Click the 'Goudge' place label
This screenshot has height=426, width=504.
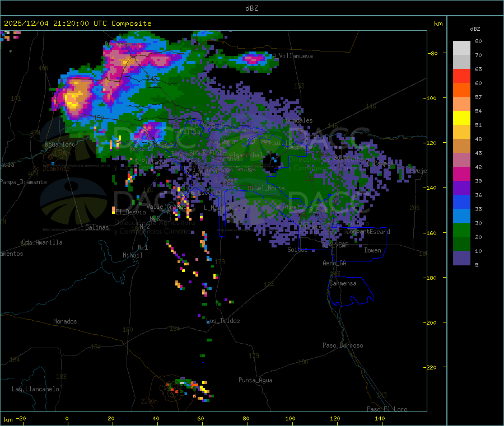click(x=245, y=169)
